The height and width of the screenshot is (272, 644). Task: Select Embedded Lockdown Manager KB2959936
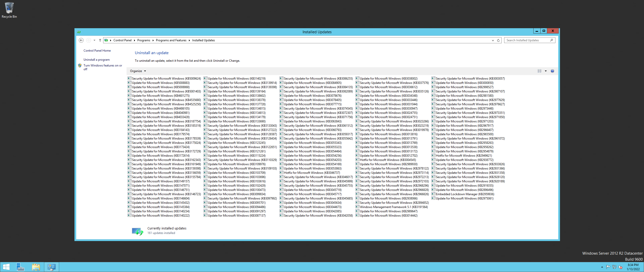463,194
